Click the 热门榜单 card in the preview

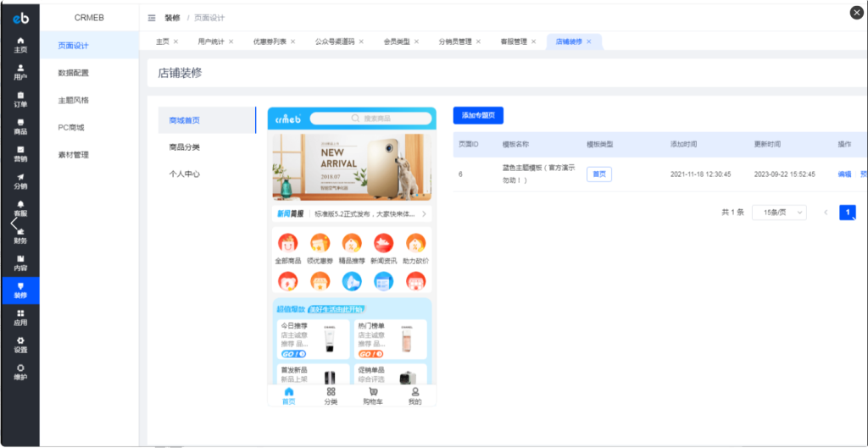391,340
